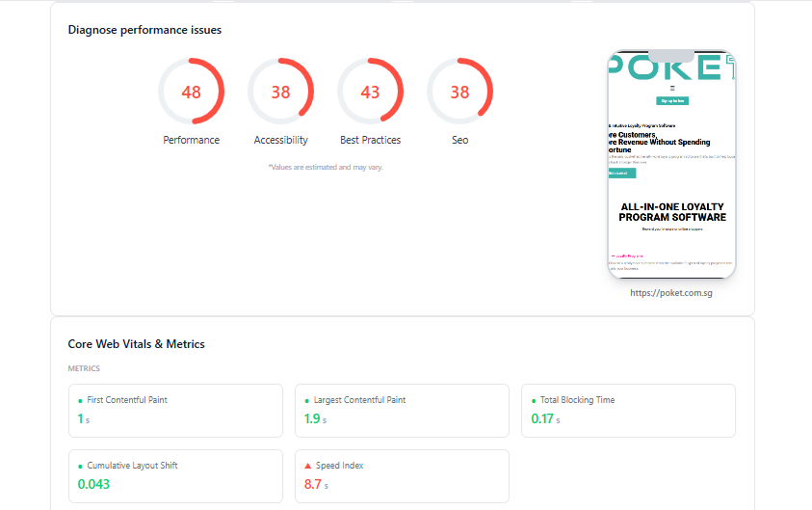This screenshot has height=510, width=812.
Task: Click the Best Practices gauge showing 43
Action: click(x=370, y=92)
